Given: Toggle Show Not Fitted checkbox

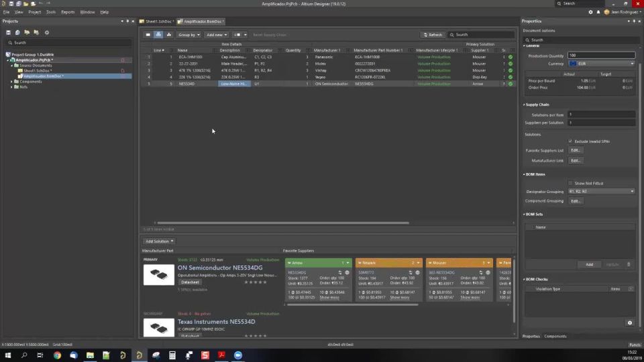Looking at the screenshot, I should (x=570, y=183).
